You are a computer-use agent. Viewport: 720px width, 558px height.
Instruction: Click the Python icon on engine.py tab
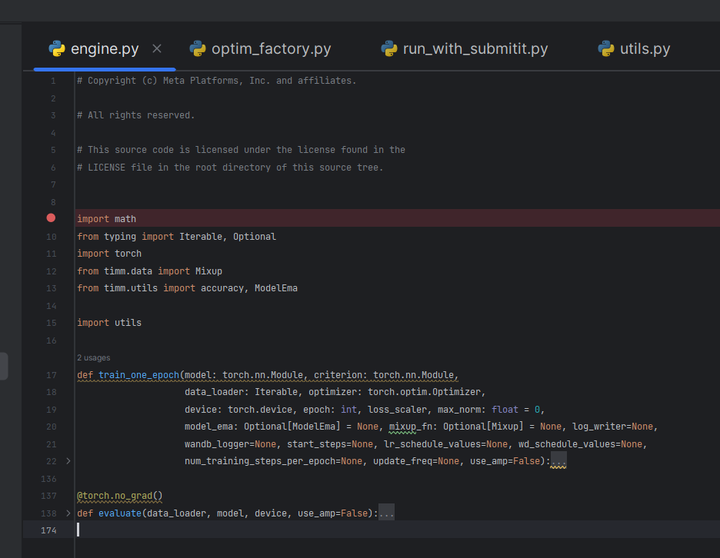click(57, 48)
